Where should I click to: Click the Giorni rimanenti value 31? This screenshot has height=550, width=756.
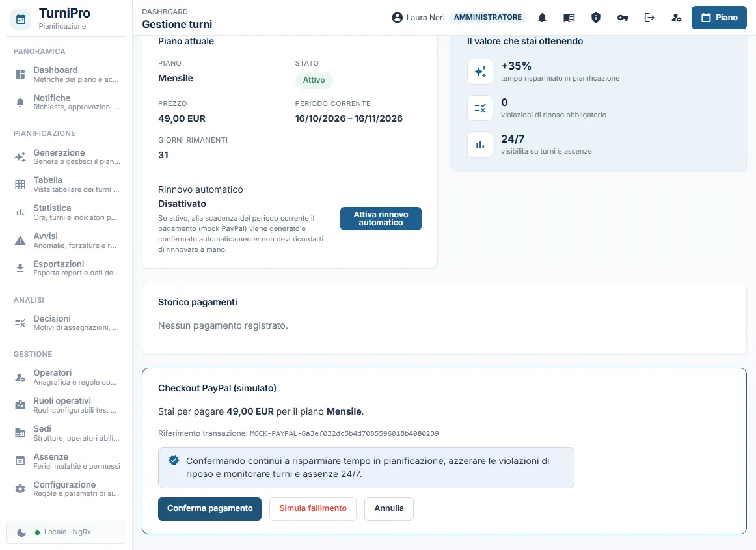[163, 156]
